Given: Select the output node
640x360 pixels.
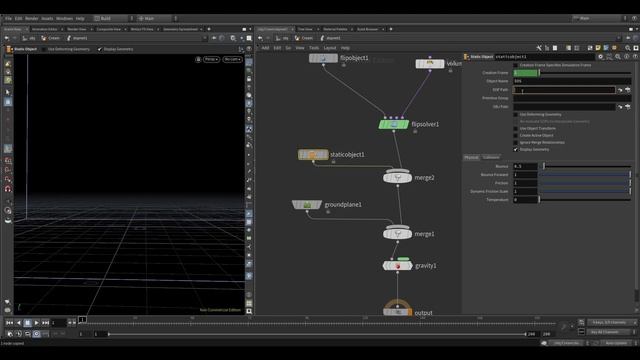Looking at the screenshot, I should [397, 312].
